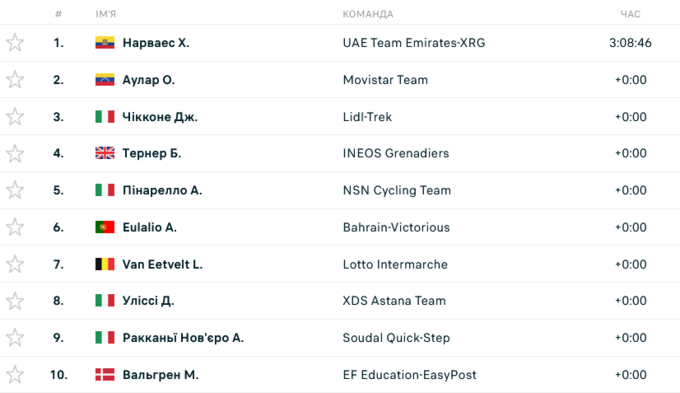Open UAE Team Emirates-XRG team page
Viewport: 680px width, 393px height.
coord(414,43)
